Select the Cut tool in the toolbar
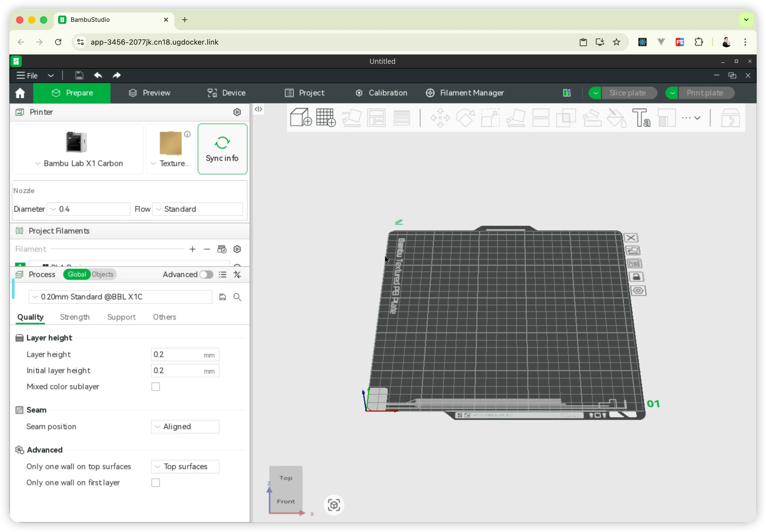Image resolution: width=766 pixels, height=532 pixels. tap(541, 117)
